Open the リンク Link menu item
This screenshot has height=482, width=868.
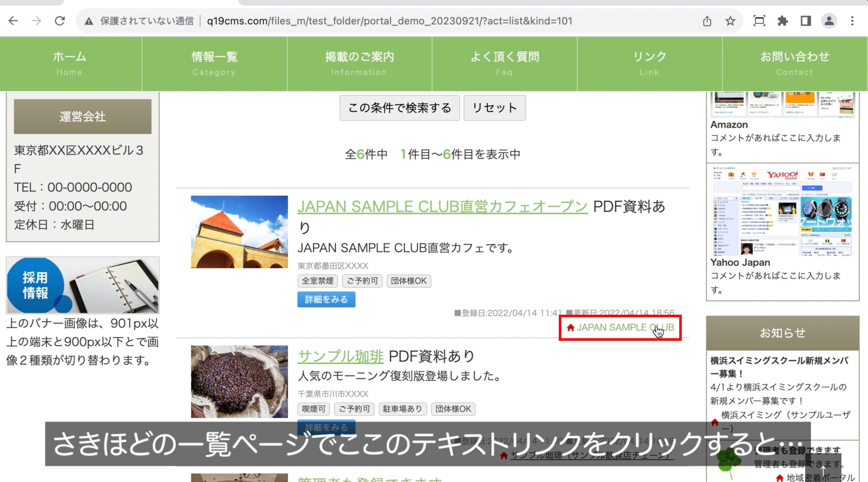[649, 64]
